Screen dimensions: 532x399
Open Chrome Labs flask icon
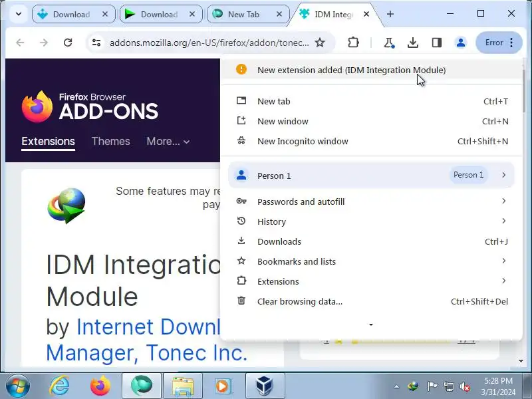(389, 43)
